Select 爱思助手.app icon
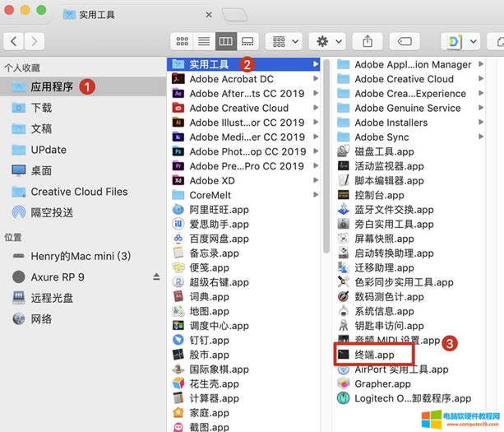 click(x=178, y=224)
